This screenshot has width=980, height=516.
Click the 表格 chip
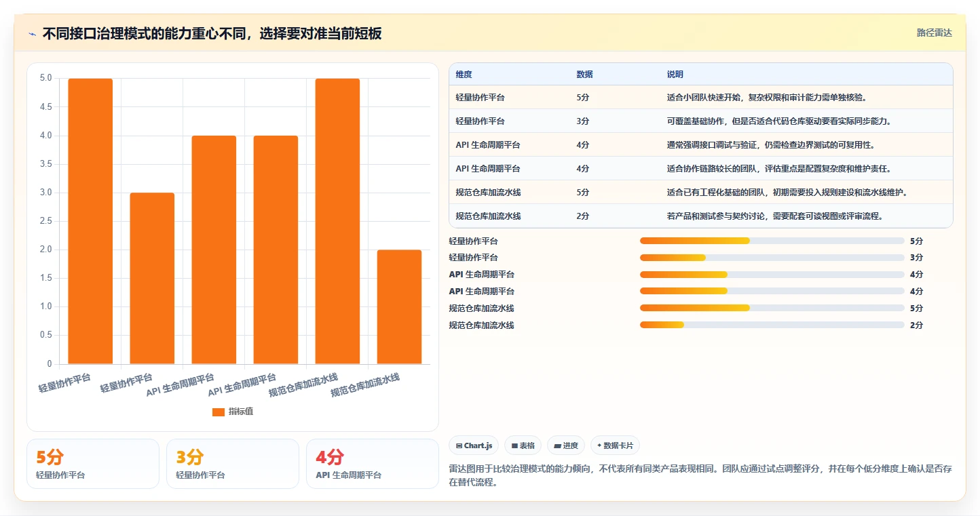point(523,445)
